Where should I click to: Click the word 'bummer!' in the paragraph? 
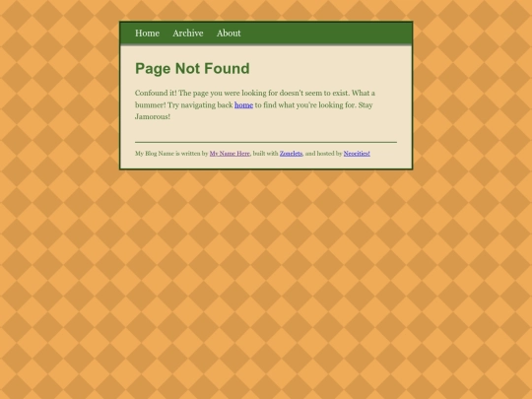click(151, 105)
